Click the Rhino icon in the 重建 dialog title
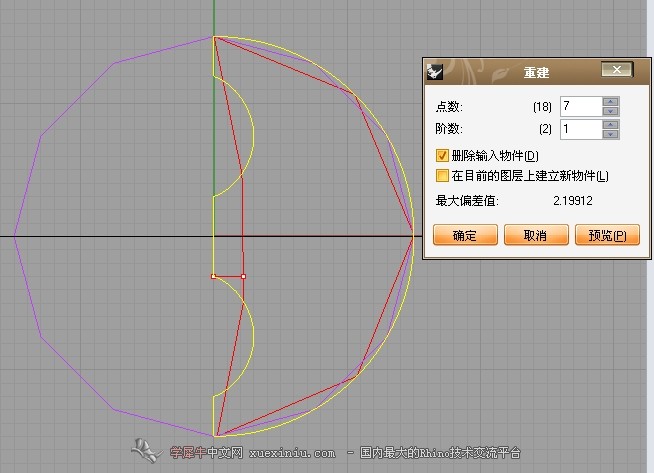Screen dimensions: 654x473 coord(435,72)
